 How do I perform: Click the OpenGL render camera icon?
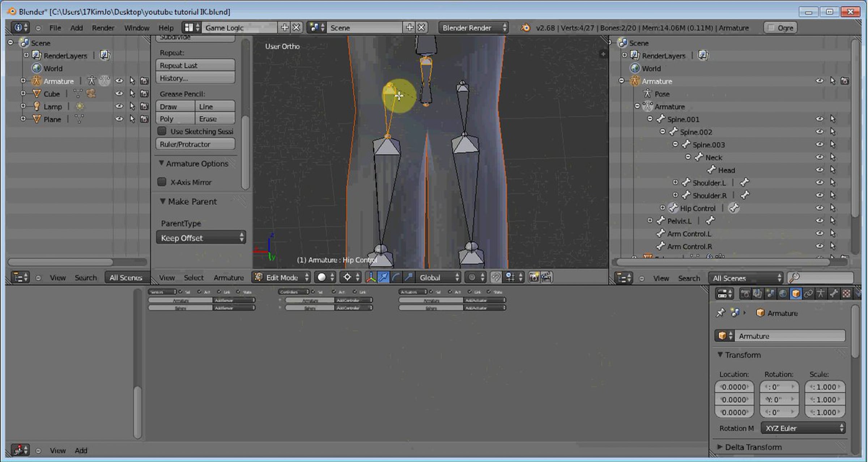click(533, 277)
